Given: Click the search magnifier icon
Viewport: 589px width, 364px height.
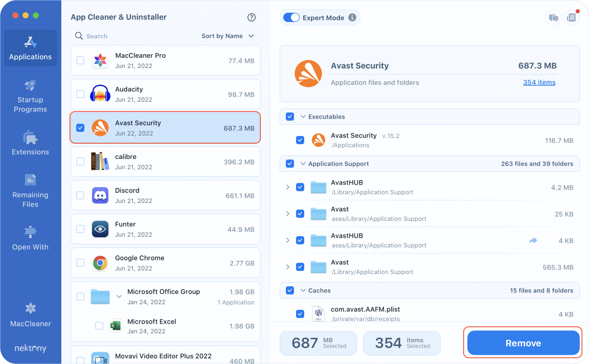Looking at the screenshot, I should click(x=79, y=36).
